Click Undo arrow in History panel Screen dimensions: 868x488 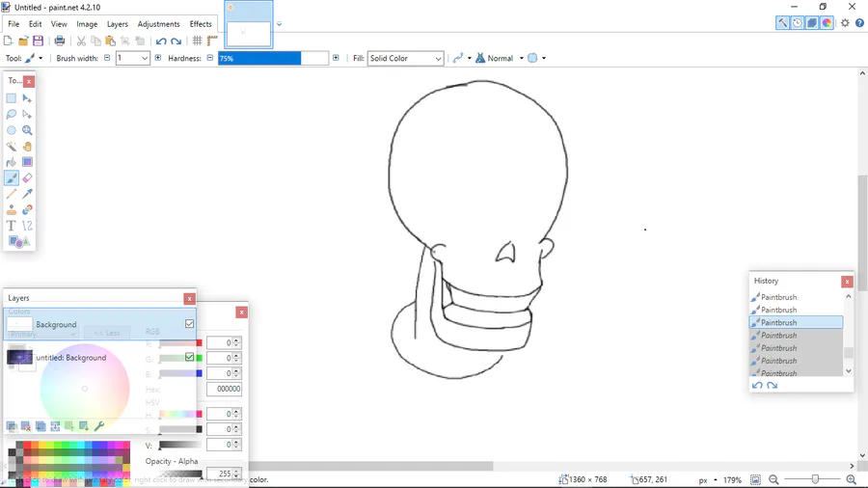757,385
